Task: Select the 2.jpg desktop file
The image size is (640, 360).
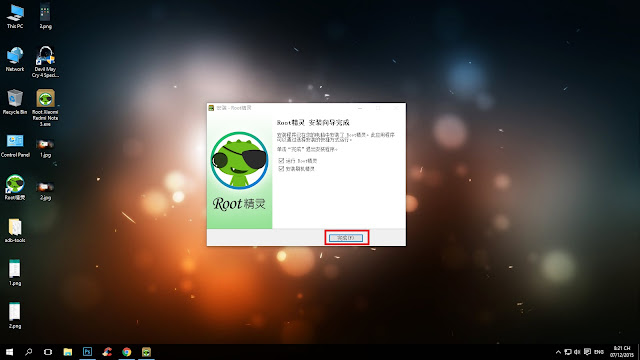Action: [45, 191]
